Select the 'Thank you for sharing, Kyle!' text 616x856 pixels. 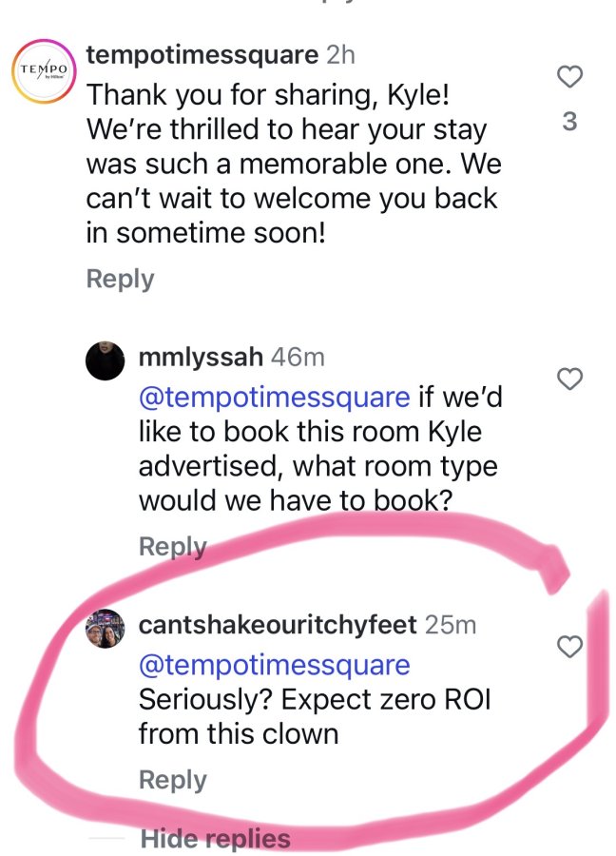268,95
